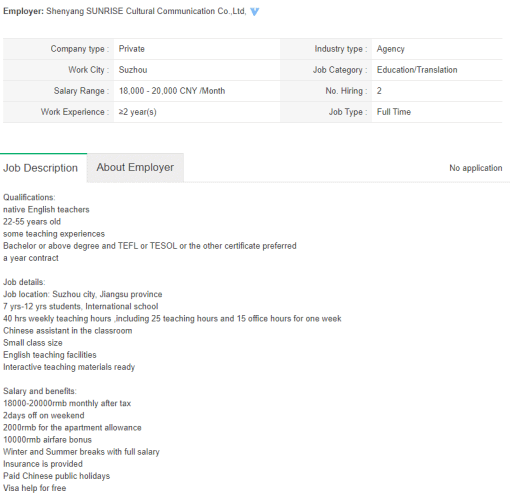The width and height of the screenshot is (510, 498).
Task: Click the 'Job Category :' label
Action: tap(340, 70)
